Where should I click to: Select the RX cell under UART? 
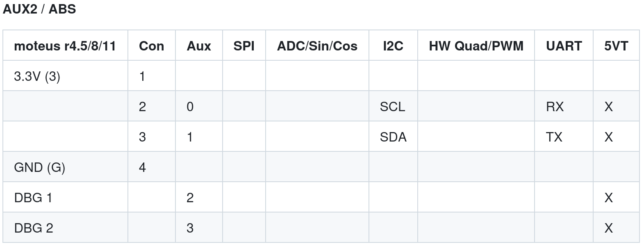[x=564, y=106]
